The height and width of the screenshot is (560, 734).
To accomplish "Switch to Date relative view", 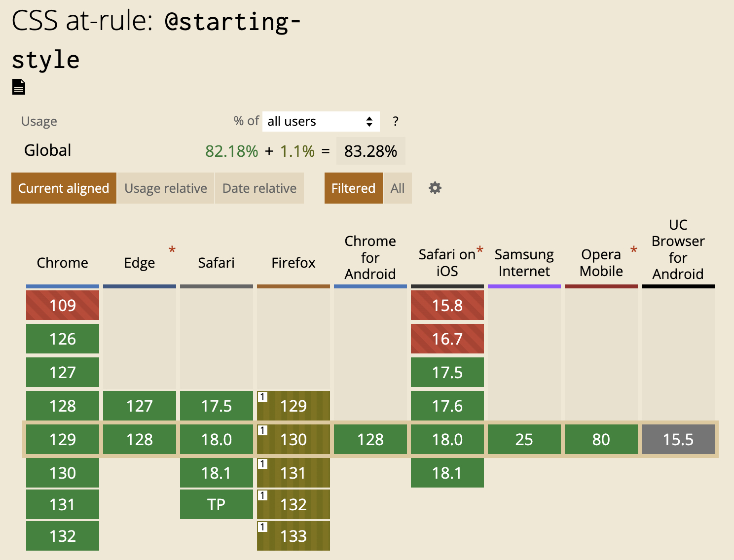I will [259, 188].
